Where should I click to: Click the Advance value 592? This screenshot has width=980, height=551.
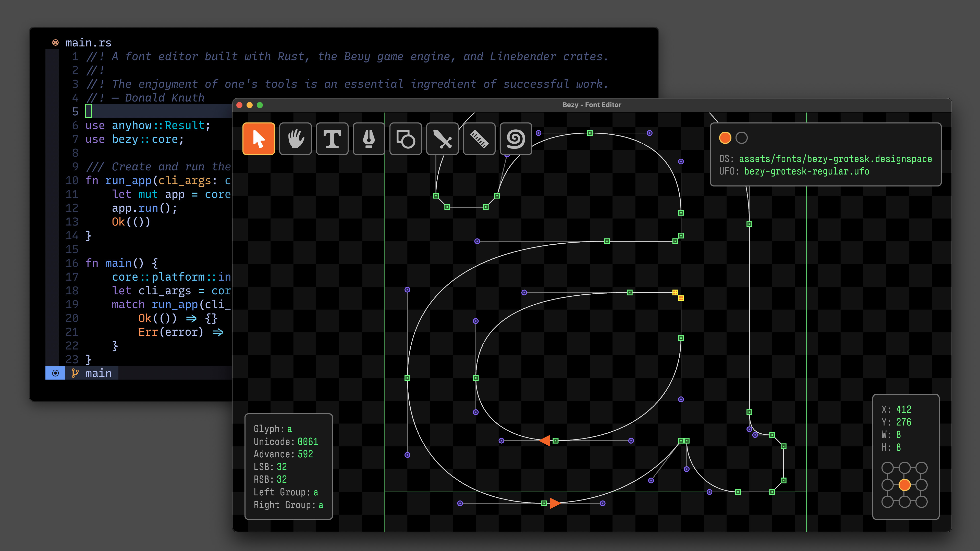(305, 454)
